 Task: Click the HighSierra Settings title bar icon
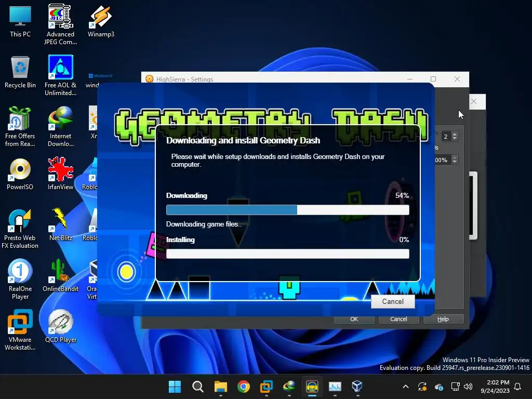pos(149,79)
